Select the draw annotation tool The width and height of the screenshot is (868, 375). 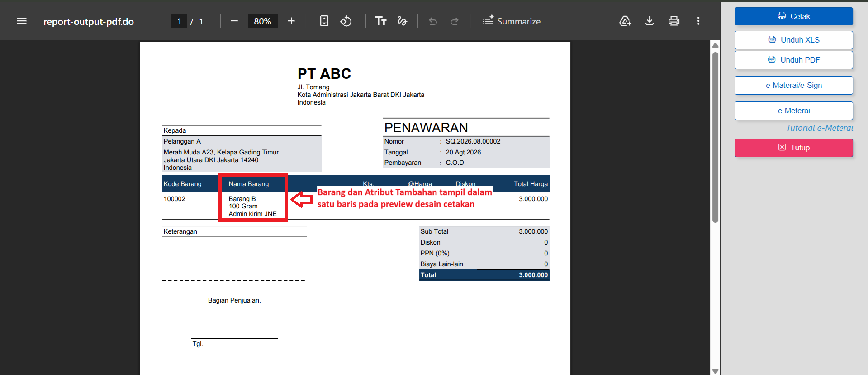402,21
